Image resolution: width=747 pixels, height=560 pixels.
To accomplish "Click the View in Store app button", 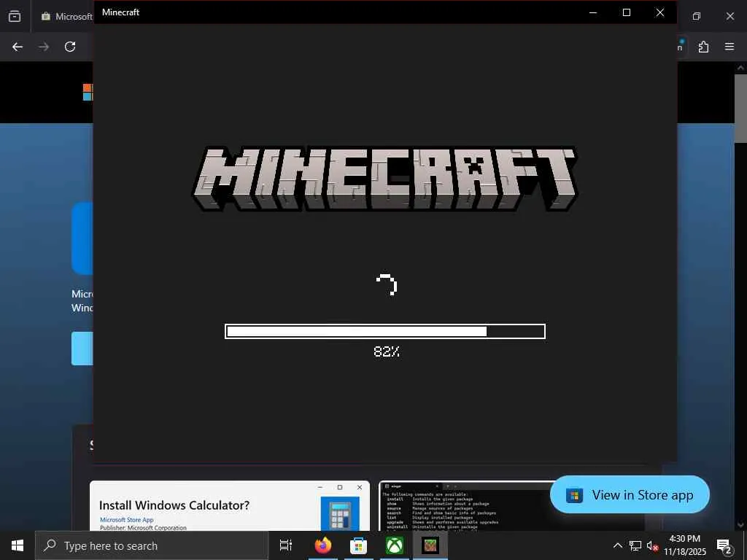I will click(x=630, y=495).
